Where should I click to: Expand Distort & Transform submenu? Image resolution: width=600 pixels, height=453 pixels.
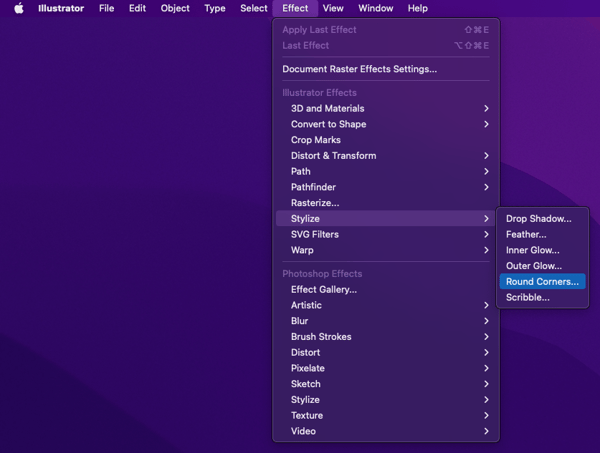coord(386,155)
